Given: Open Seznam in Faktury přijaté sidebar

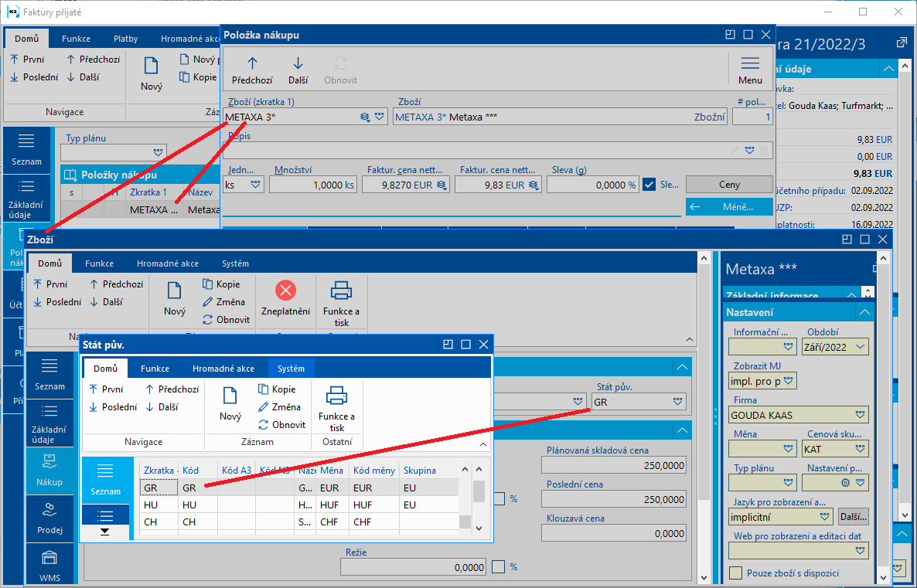Looking at the screenshot, I should point(26,150).
